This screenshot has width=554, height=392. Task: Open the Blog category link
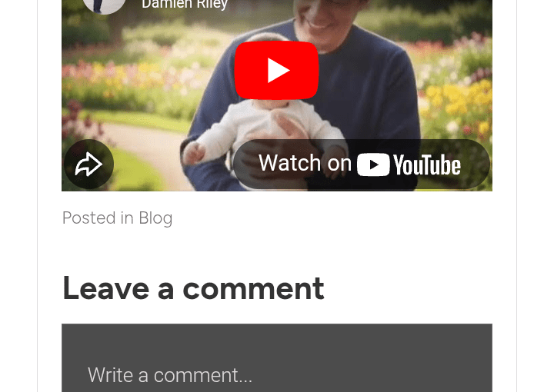coord(155,218)
